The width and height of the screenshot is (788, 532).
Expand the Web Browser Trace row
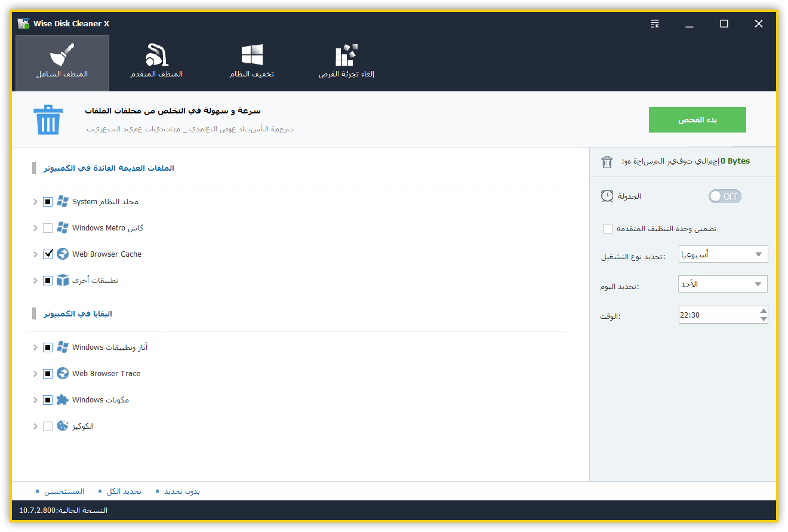point(35,374)
